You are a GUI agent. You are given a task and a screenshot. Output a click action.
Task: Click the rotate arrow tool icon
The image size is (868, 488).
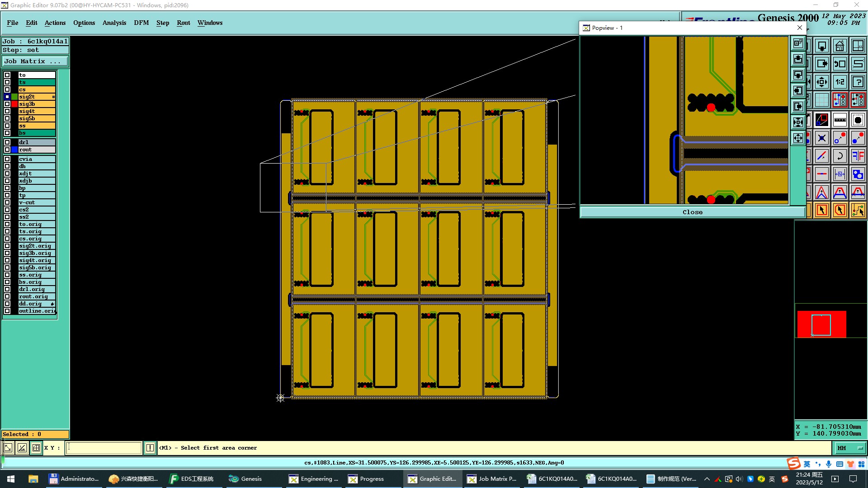coord(840,156)
